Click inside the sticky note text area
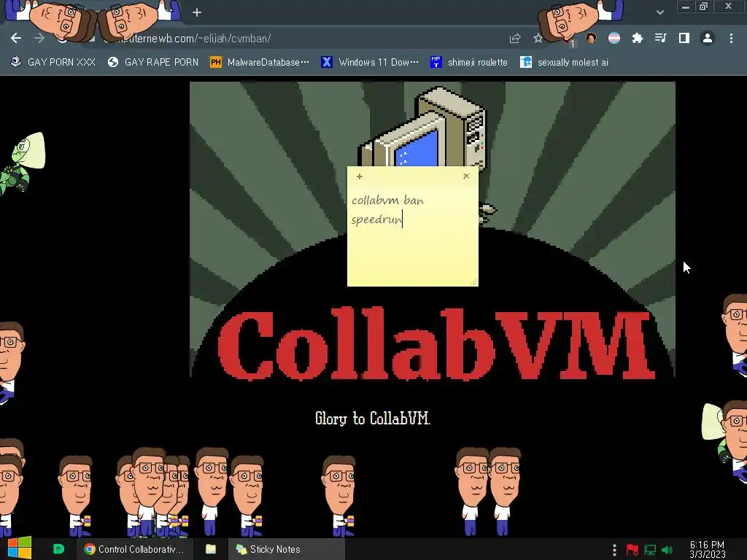This screenshot has height=560, width=747. coord(413,236)
